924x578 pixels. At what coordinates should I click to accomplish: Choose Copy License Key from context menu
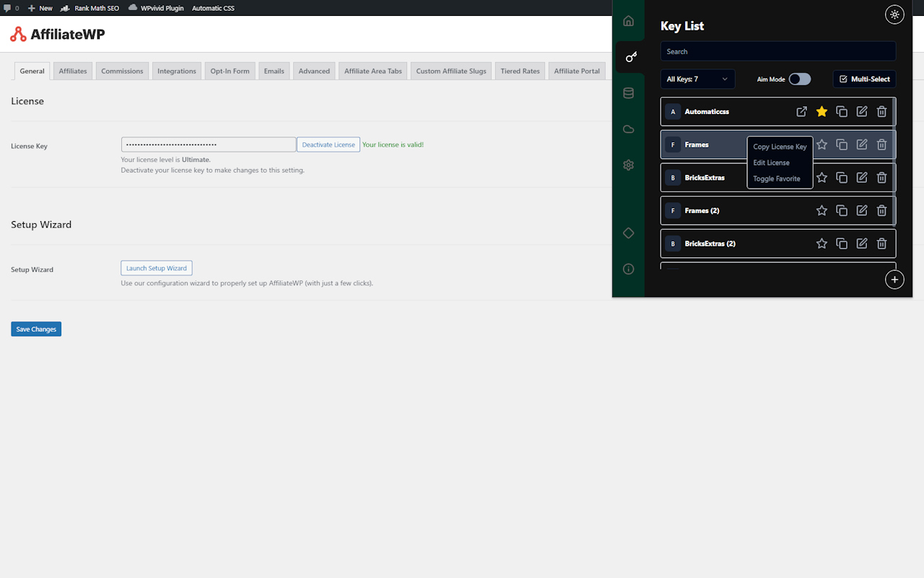tap(780, 147)
